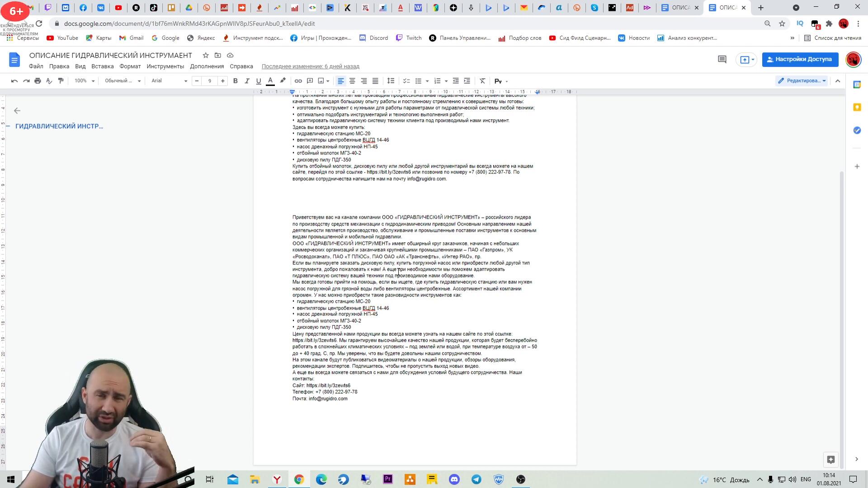
Task: Open the Последнее изменение history link
Action: [x=310, y=66]
